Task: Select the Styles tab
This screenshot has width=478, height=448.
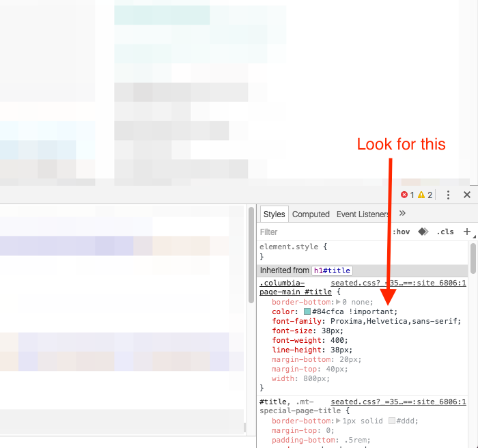Action: click(274, 214)
